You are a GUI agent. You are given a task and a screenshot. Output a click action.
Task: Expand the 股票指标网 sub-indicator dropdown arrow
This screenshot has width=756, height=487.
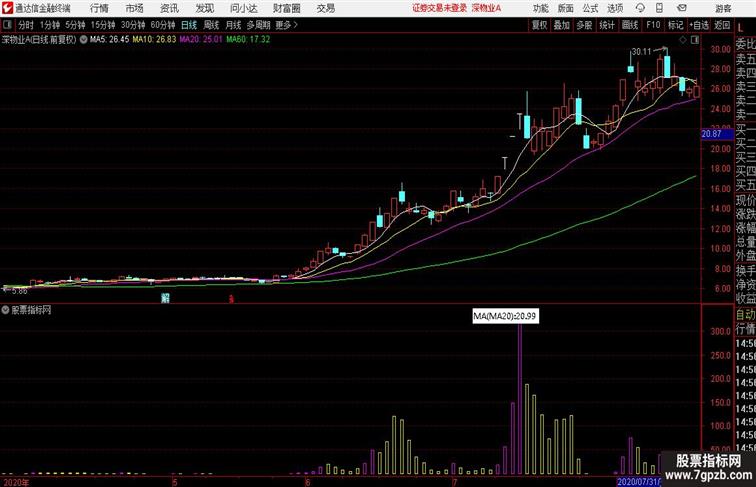point(5,310)
